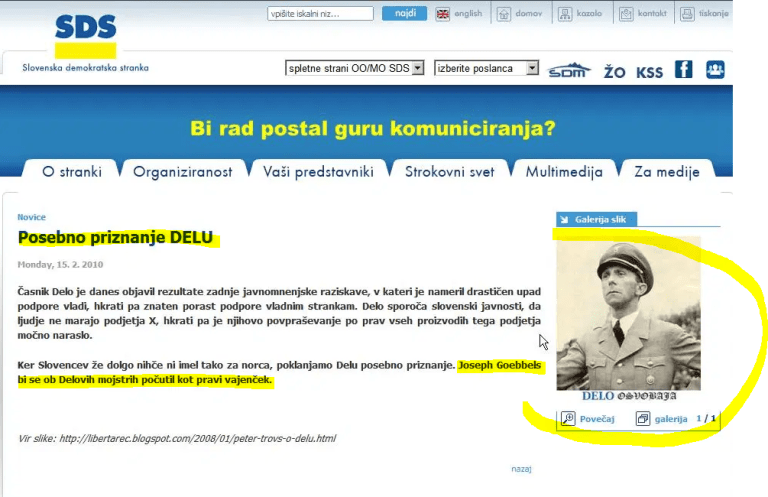The height and width of the screenshot is (497, 768).
Task: Click the gallery photo thumbnail
Action: tap(628, 313)
